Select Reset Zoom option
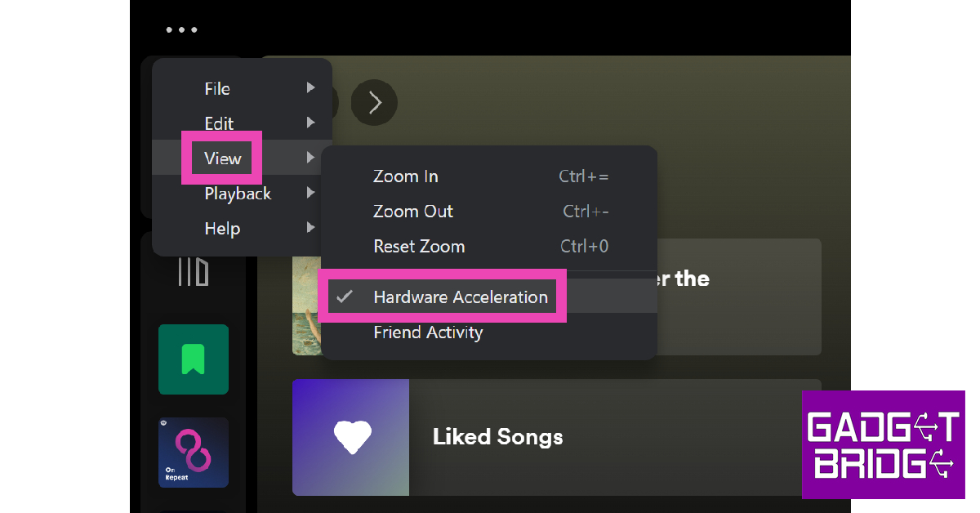This screenshot has height=513, width=980. [419, 246]
